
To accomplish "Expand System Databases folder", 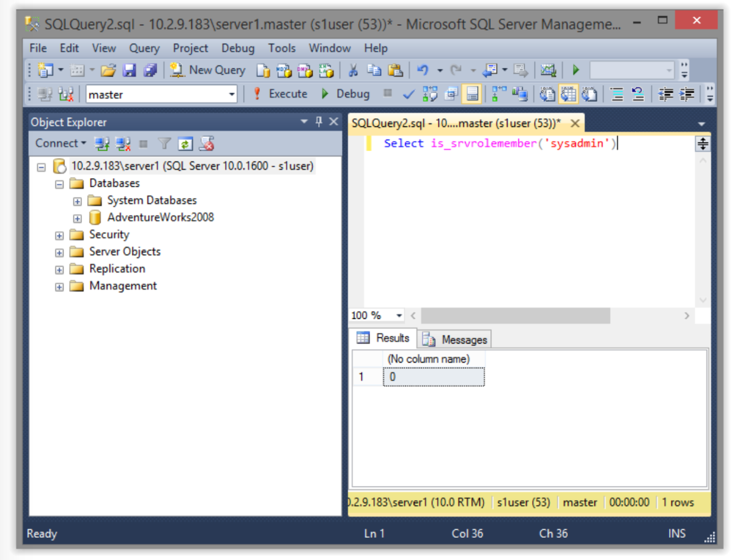I will [77, 201].
